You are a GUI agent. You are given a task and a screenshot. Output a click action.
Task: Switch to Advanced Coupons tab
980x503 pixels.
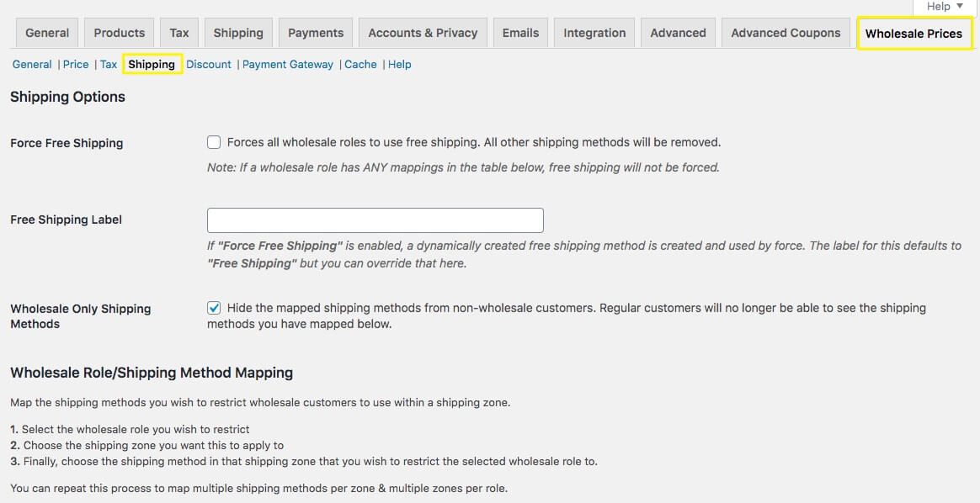click(x=786, y=33)
